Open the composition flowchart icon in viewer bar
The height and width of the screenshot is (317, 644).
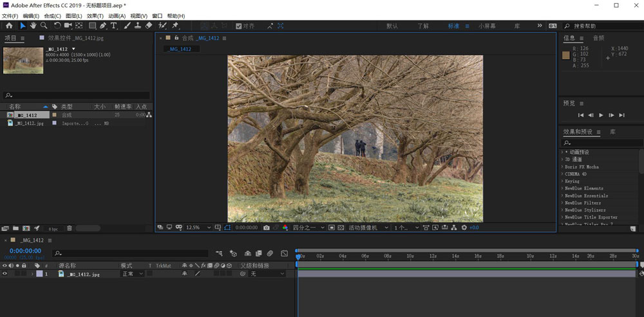pos(454,228)
